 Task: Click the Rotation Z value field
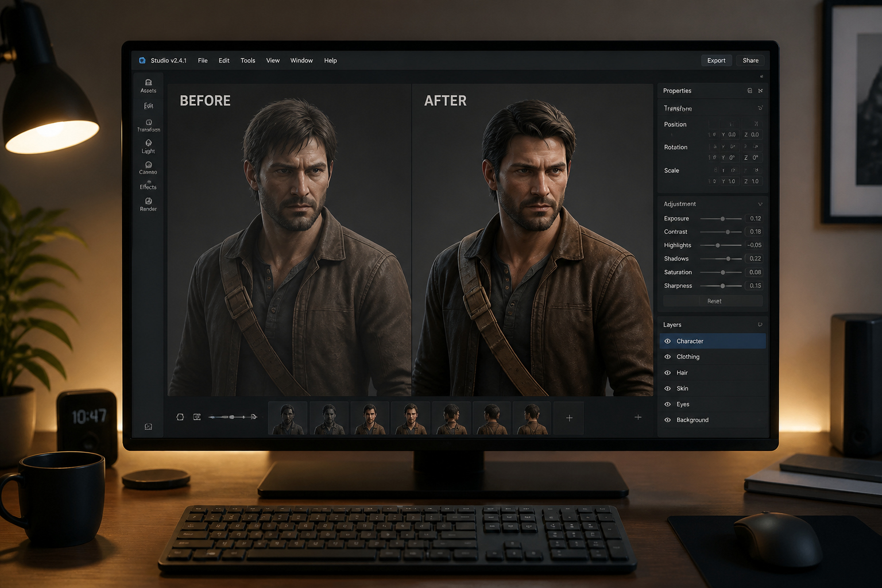(752, 157)
